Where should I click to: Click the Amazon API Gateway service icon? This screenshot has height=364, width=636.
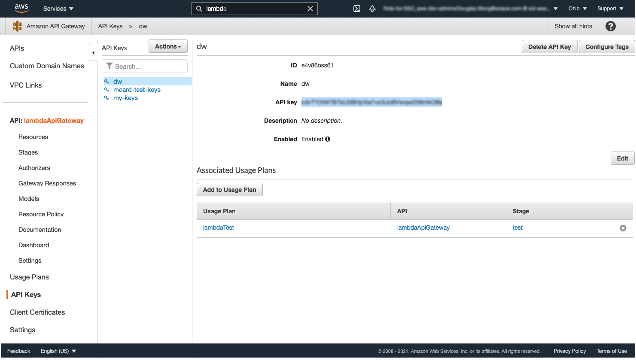tap(18, 26)
